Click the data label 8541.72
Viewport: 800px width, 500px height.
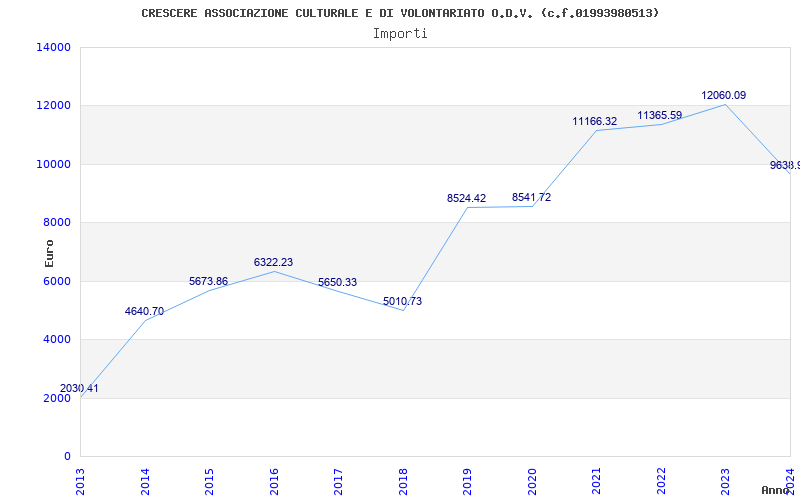pos(532,197)
